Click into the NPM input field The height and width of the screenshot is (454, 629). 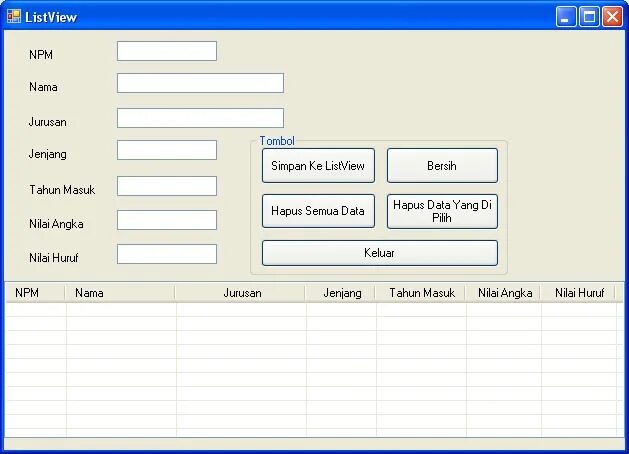click(x=167, y=51)
